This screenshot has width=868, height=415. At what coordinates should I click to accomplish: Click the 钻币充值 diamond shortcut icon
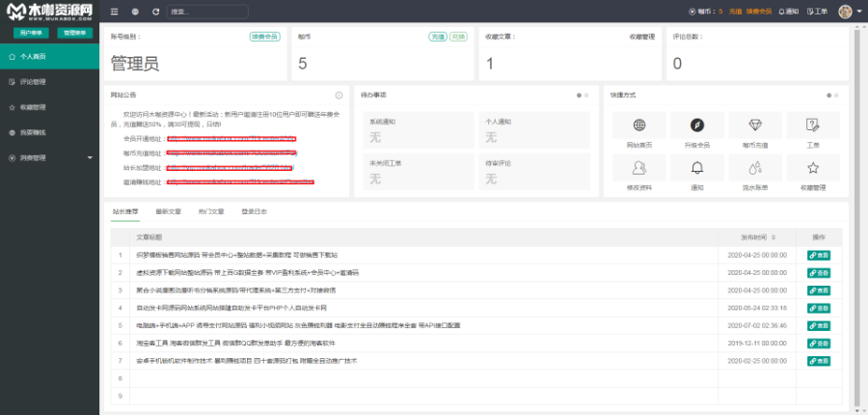pos(755,125)
